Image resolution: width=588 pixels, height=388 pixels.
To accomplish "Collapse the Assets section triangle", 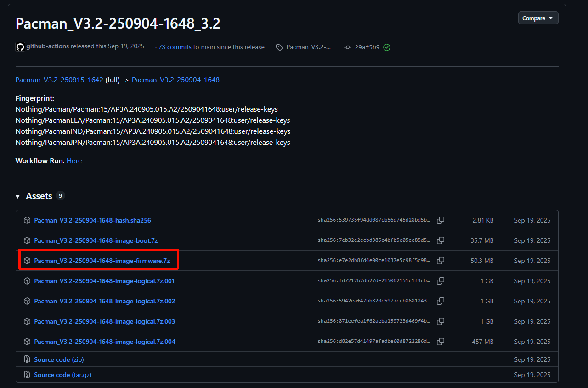I will [17, 196].
